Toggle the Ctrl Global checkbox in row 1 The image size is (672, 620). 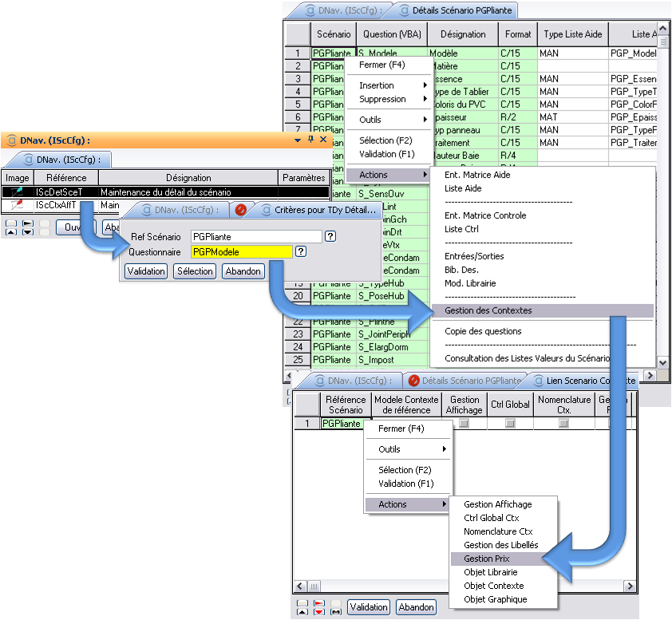509,424
